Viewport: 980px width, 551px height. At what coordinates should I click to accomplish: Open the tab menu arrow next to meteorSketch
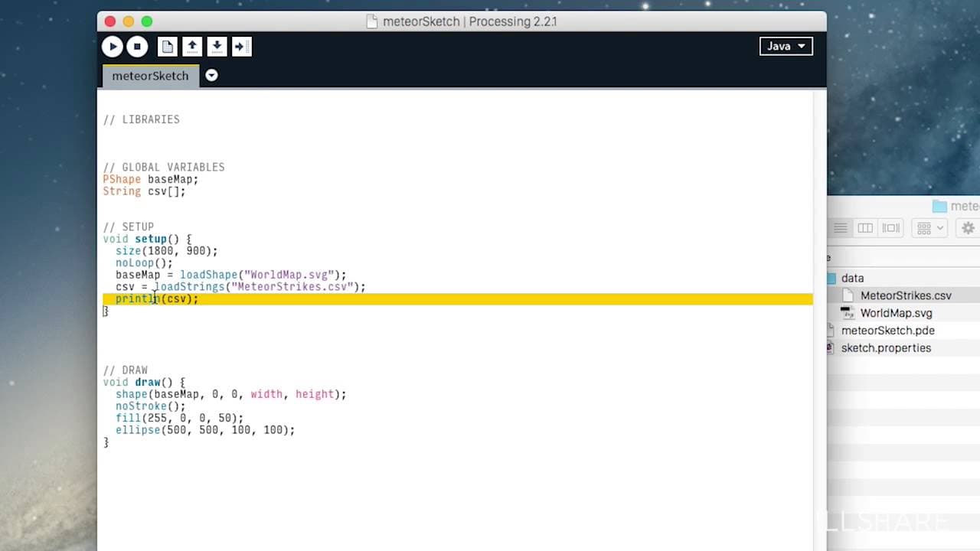211,76
